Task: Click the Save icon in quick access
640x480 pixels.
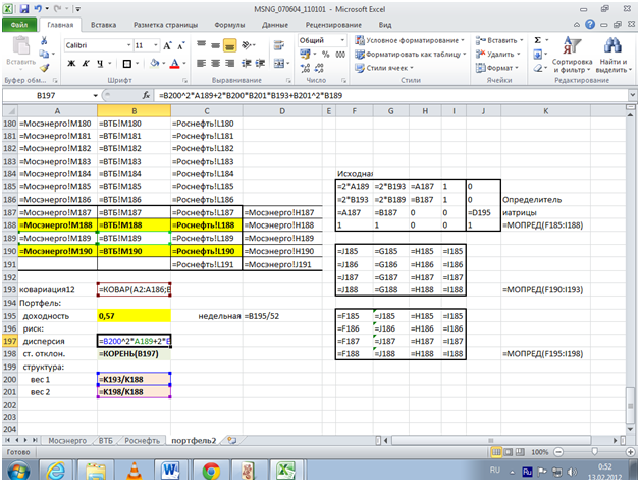Action: point(24,9)
